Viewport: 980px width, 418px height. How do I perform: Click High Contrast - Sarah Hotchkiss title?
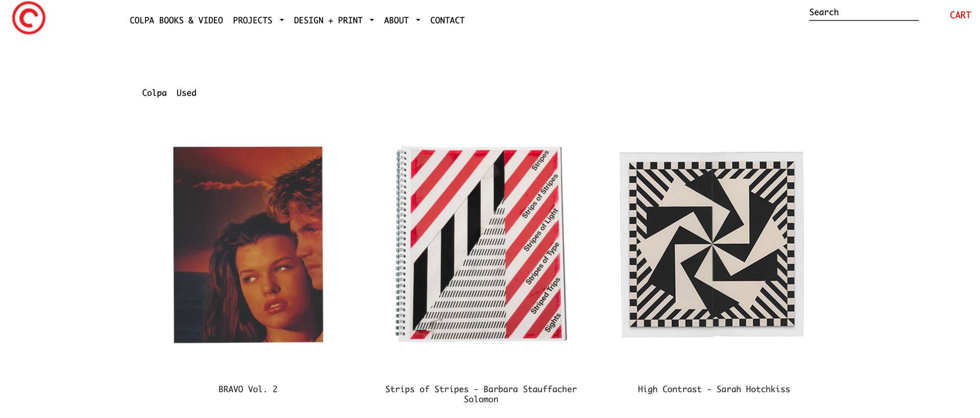(x=714, y=389)
